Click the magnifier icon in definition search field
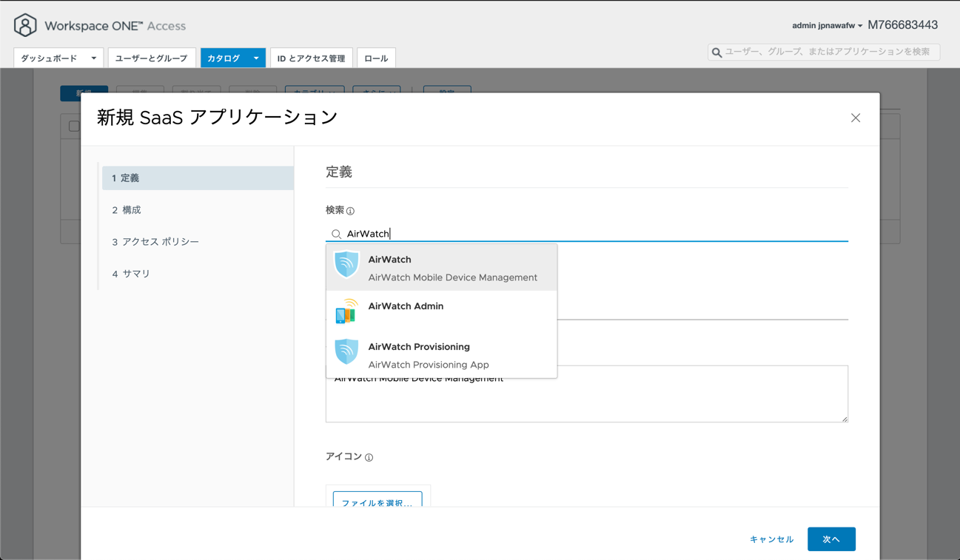Viewport: 960px width, 560px height. [336, 234]
